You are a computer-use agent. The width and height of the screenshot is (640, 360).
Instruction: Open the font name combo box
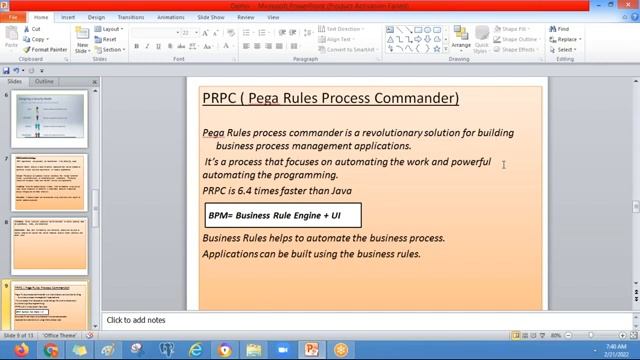[156, 33]
